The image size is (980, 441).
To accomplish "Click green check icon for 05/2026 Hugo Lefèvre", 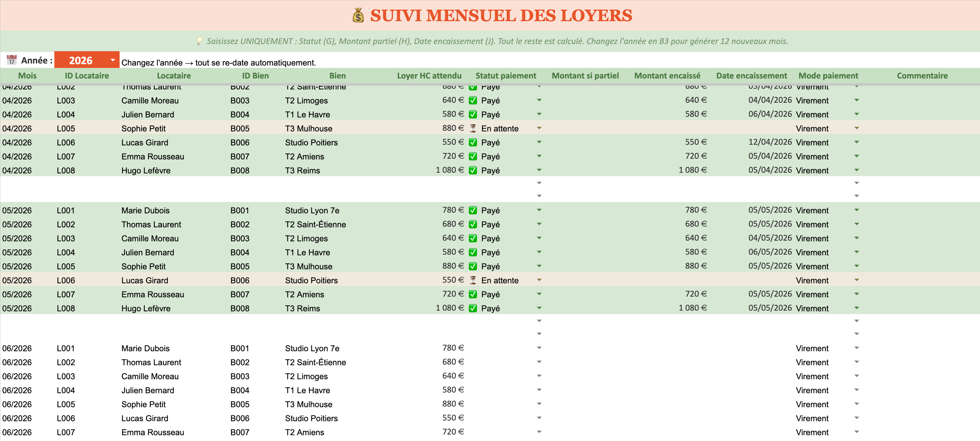I will tap(473, 308).
